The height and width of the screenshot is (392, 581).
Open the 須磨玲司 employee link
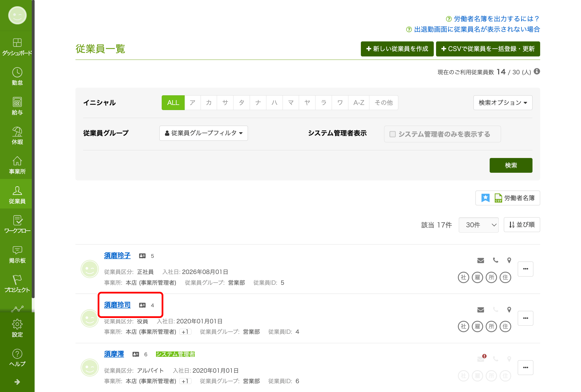click(x=117, y=305)
